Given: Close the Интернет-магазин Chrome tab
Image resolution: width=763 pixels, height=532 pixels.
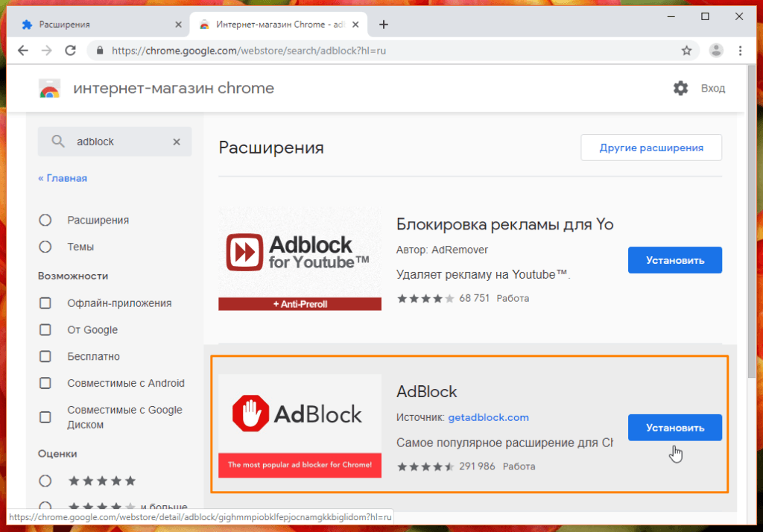Looking at the screenshot, I should [355, 25].
